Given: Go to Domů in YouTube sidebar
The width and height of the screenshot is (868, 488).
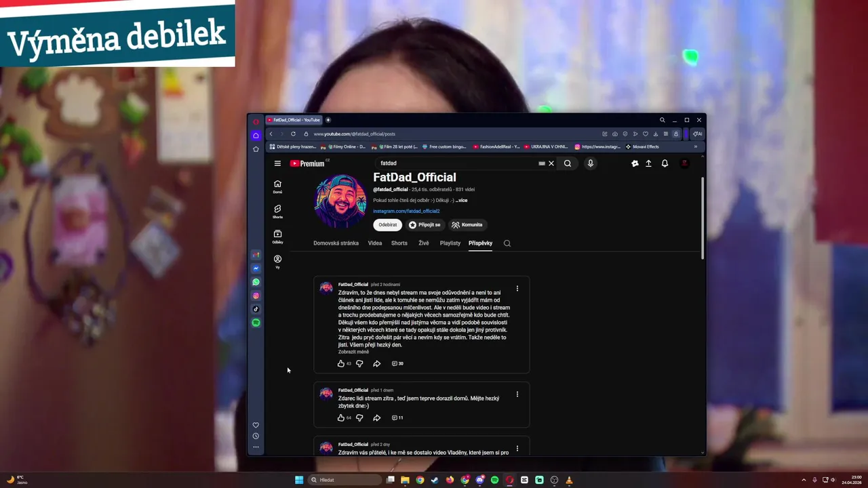Looking at the screenshot, I should (277, 186).
